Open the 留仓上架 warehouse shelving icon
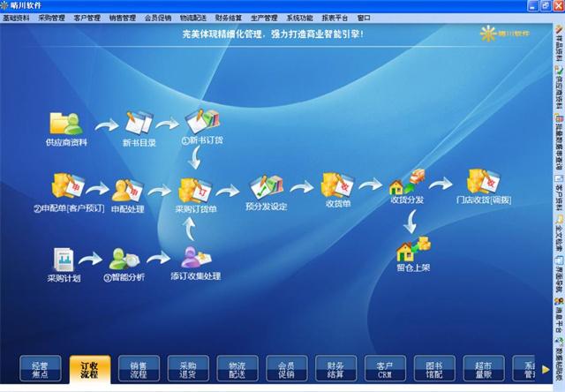 pos(413,249)
